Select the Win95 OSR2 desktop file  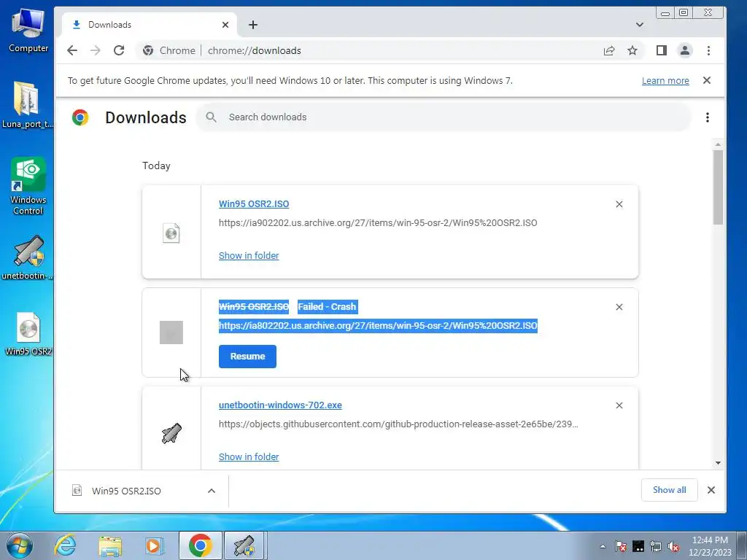coord(28,334)
